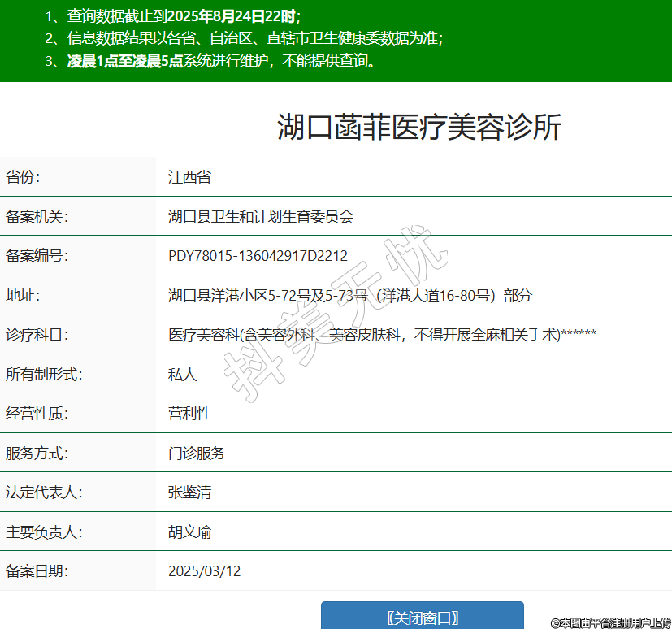Click the 诊疗科目 field label

point(37,335)
